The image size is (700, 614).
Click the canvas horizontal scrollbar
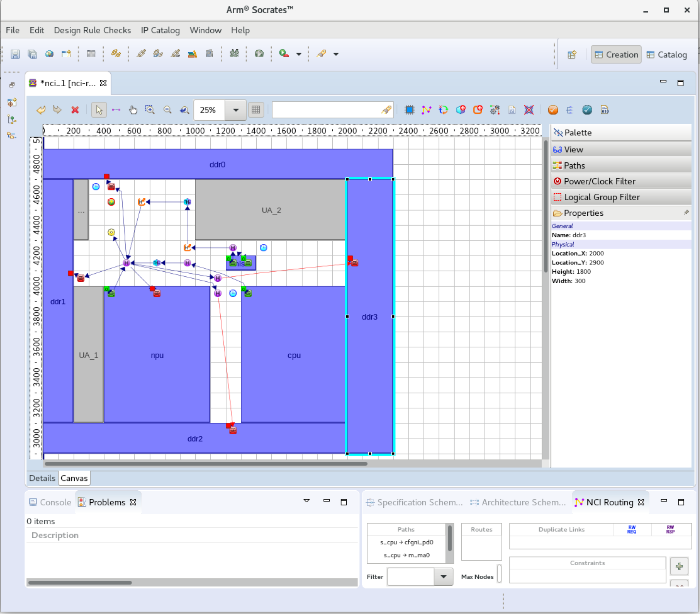pos(206,464)
